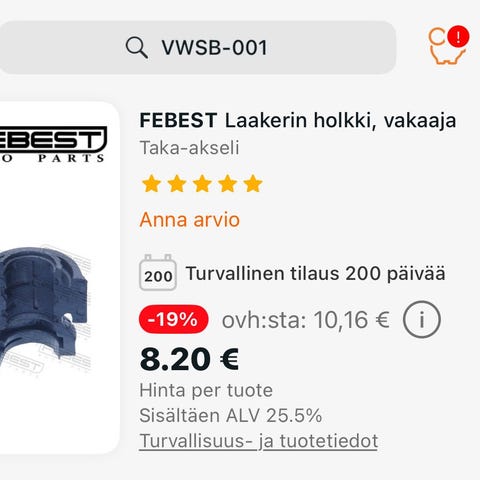
Task: Open the FEBEST Laakerin holkki, vakaaja title
Action: click(x=298, y=120)
